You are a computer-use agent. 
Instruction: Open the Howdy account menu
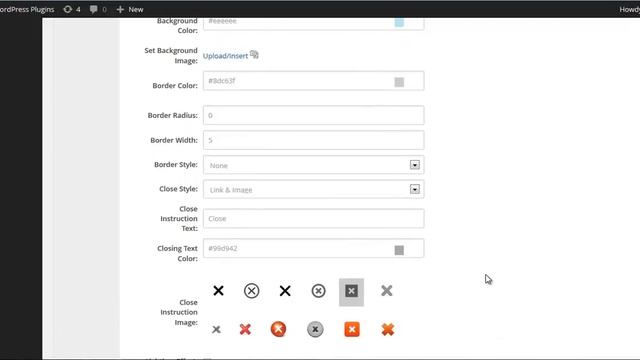coord(629,9)
